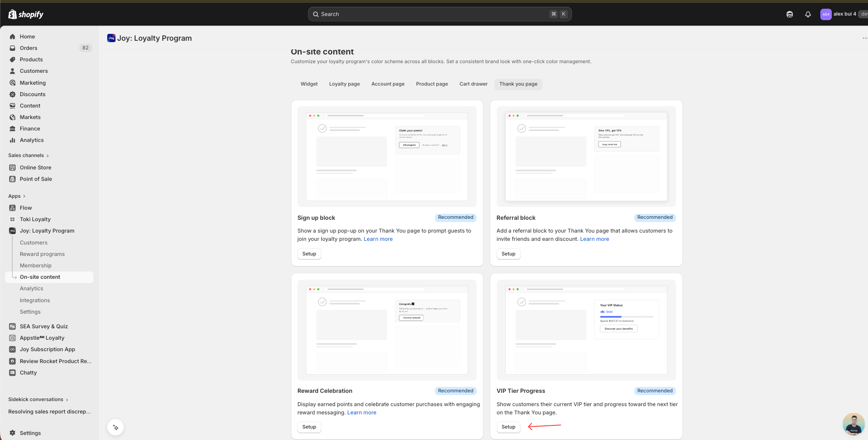
Task: Click the Point of Sale icon
Action: (x=12, y=179)
